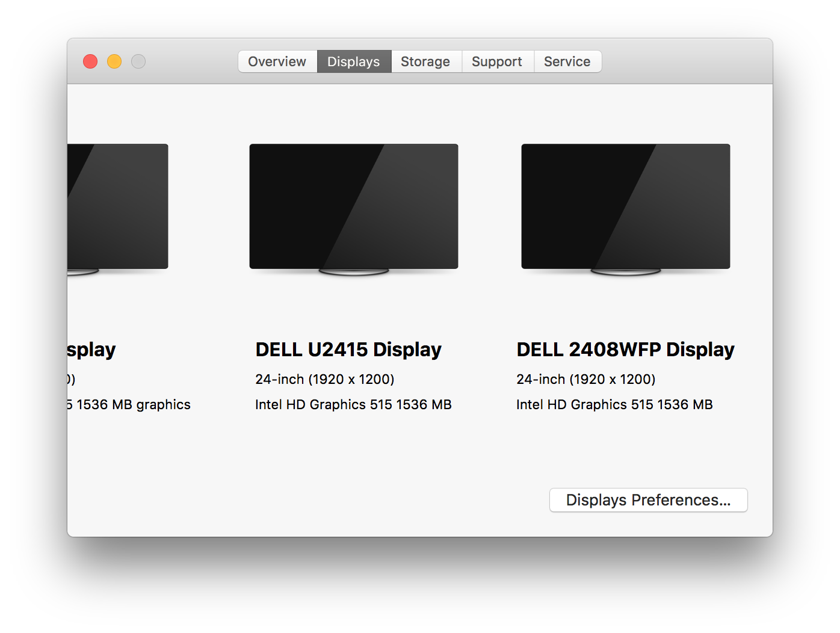Click the '1536 MB graphics' text at left
Image resolution: width=840 pixels, height=633 pixels.
click(x=134, y=404)
